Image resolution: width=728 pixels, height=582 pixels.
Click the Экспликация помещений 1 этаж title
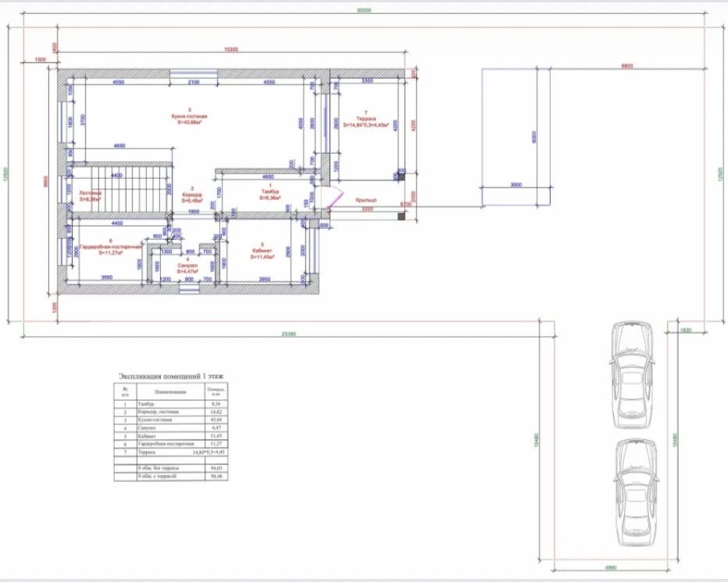171,377
